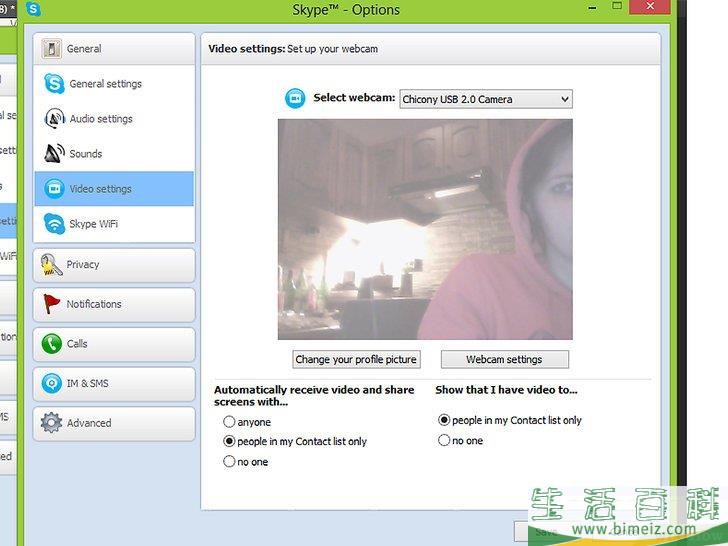This screenshot has width=728, height=546.
Task: Click the gear icon for Advanced
Action: (51, 423)
